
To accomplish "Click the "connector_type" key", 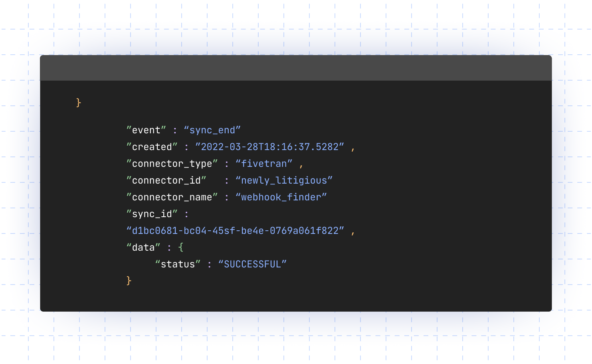I will pyautogui.click(x=172, y=164).
